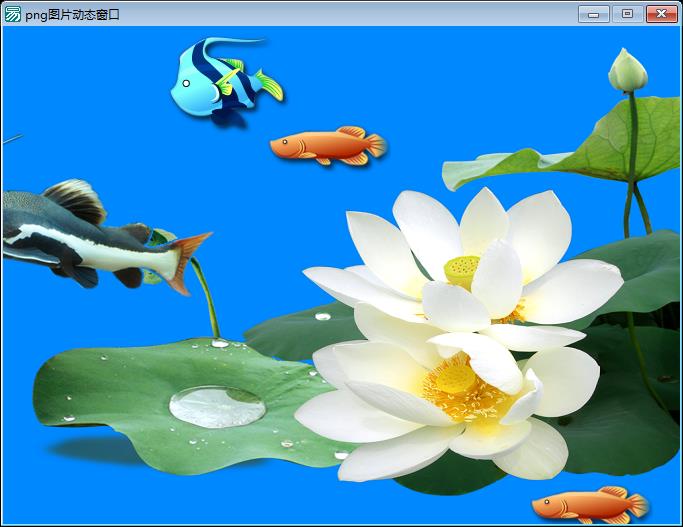Click the blue striped angelfish
The image size is (683, 527).
pos(227,82)
